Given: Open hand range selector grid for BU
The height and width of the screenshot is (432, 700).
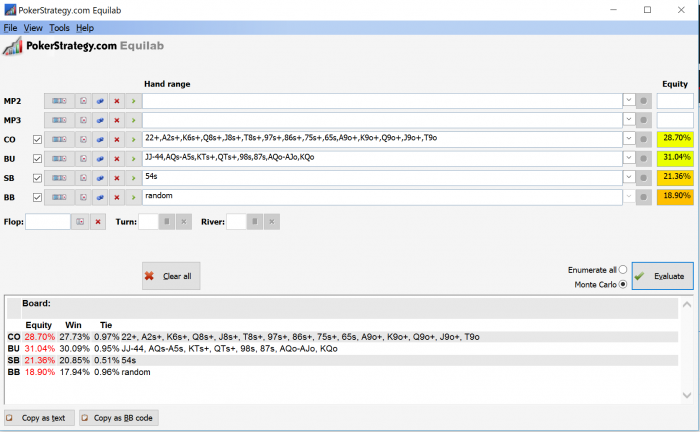Looking at the screenshot, I should (x=59, y=159).
